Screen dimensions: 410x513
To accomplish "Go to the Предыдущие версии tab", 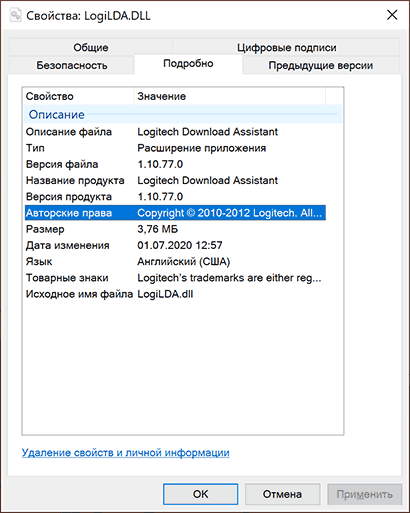I will click(x=320, y=65).
